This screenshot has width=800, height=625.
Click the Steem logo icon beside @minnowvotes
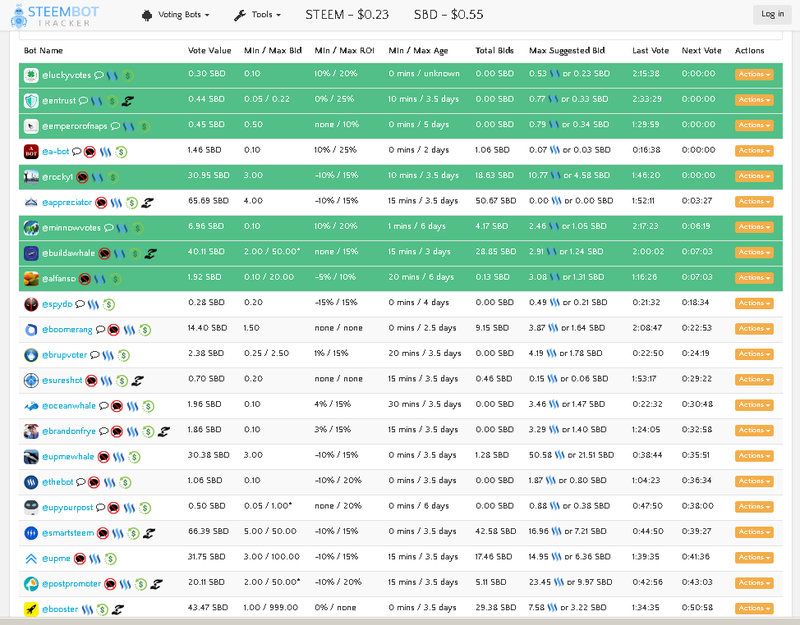[122, 228]
